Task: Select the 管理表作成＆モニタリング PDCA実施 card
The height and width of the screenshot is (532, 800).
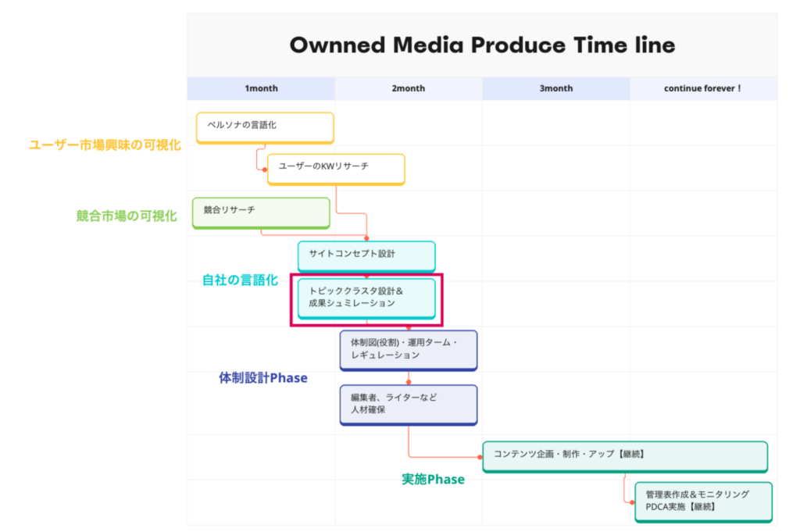Action: tap(703, 502)
